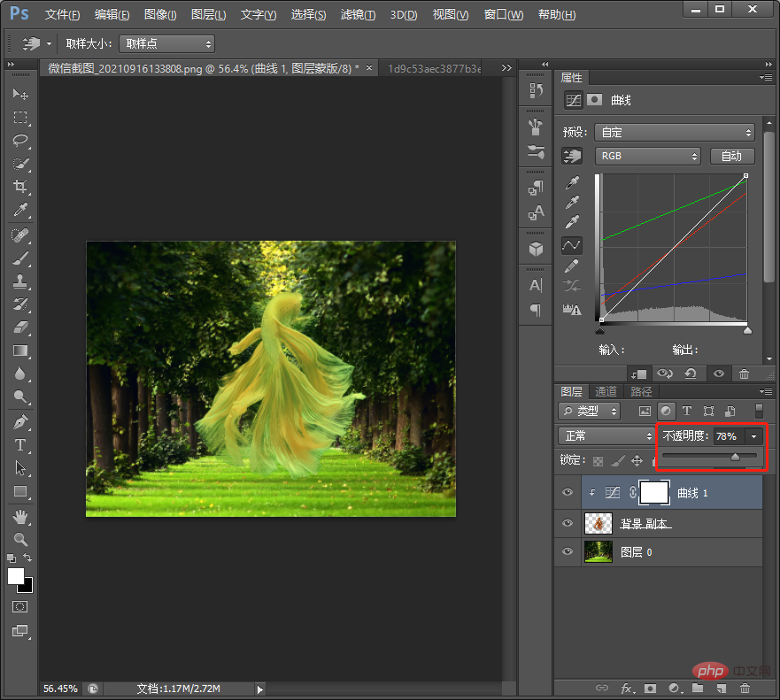Screen dimensions: 780x700
Task: Open the 正常 blend mode dropdown
Action: pyautogui.click(x=606, y=436)
